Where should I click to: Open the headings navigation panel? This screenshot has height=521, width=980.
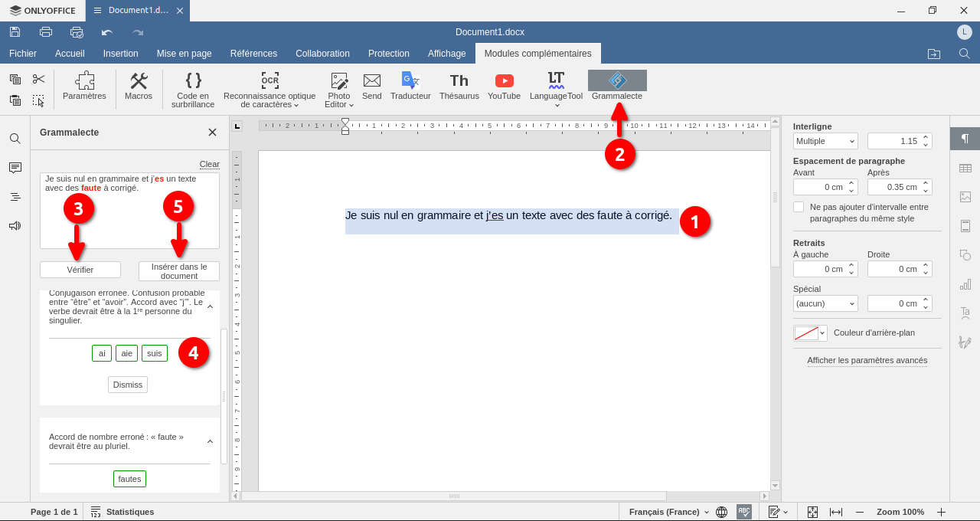(15, 197)
